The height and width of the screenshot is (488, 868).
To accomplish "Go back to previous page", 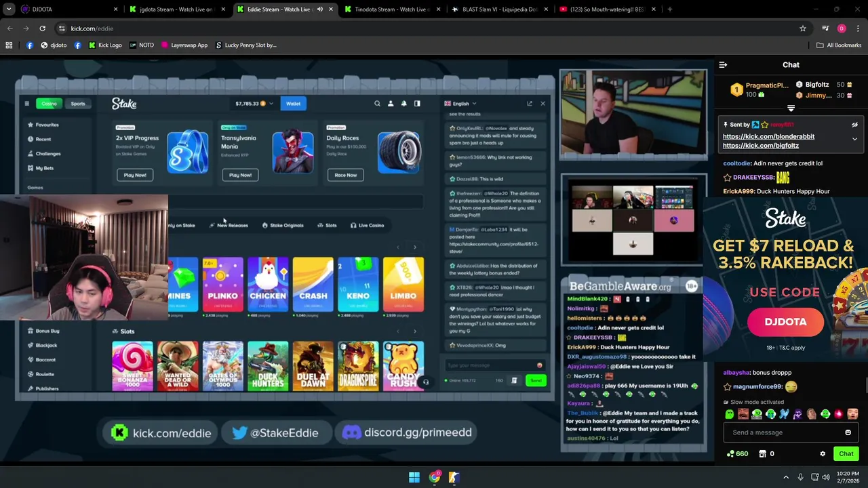I will pyautogui.click(x=9, y=28).
